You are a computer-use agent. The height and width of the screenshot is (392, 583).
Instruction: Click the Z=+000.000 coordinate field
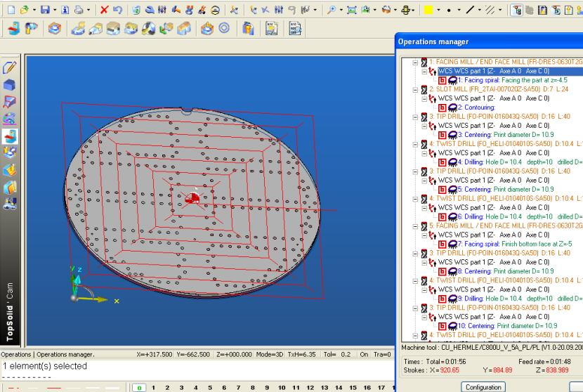click(234, 355)
